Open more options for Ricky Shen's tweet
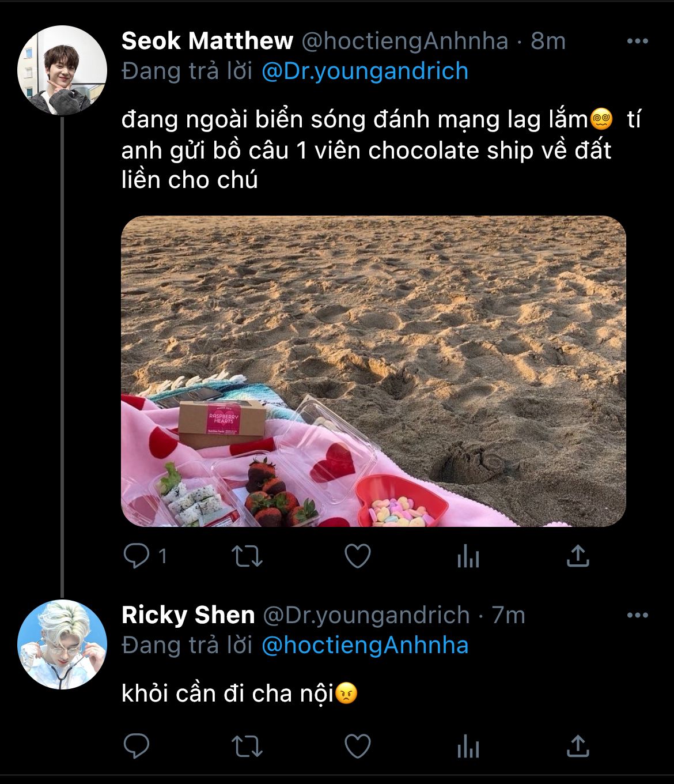This screenshot has height=784, width=674. pyautogui.click(x=637, y=616)
